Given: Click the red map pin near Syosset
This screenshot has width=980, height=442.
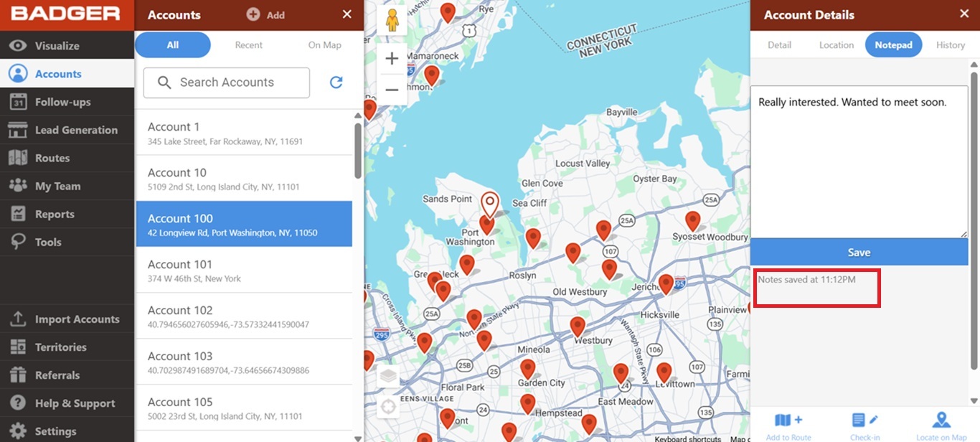Looking at the screenshot, I should pos(692,220).
